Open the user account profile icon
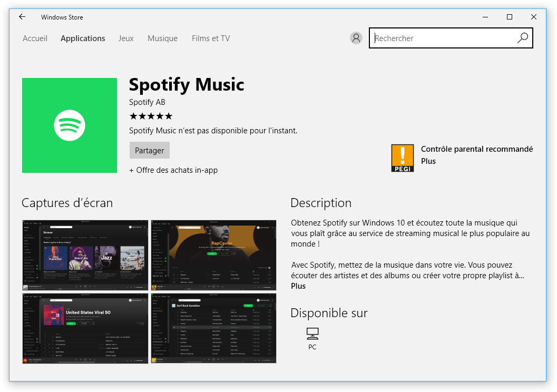Screen dimensions: 557x392 pyautogui.click(x=356, y=38)
